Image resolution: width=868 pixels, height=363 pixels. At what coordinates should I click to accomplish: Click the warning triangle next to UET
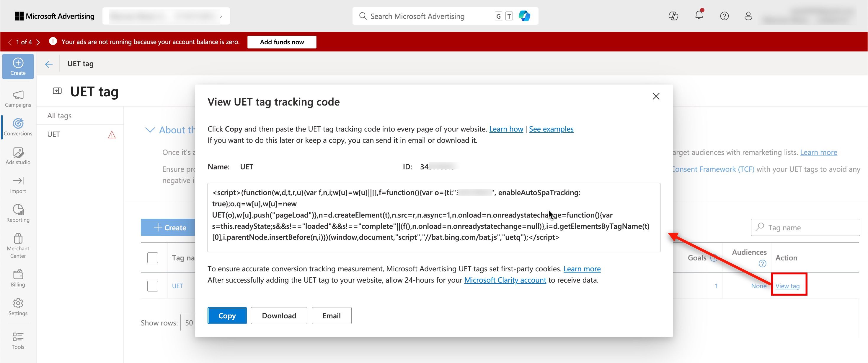click(112, 134)
